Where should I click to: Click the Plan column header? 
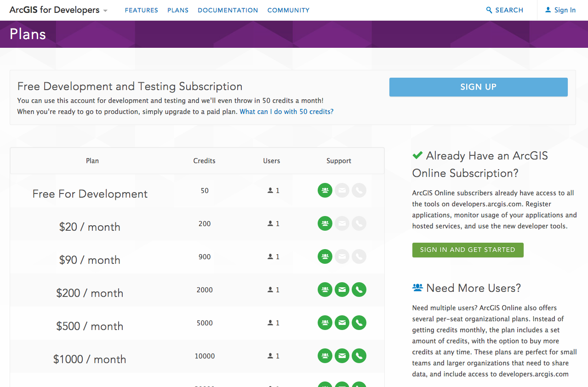click(92, 161)
